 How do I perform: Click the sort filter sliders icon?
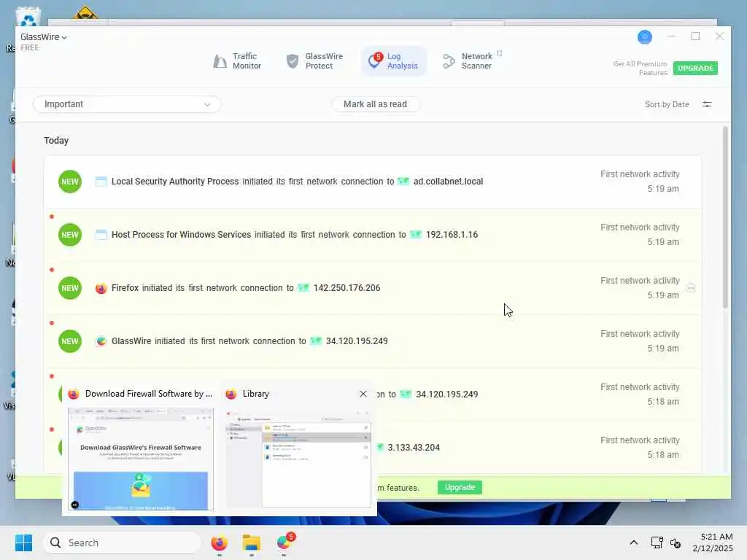707,104
